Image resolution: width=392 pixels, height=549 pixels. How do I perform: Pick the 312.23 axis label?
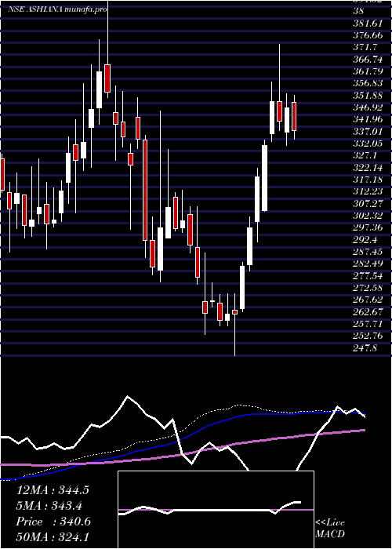(368, 192)
